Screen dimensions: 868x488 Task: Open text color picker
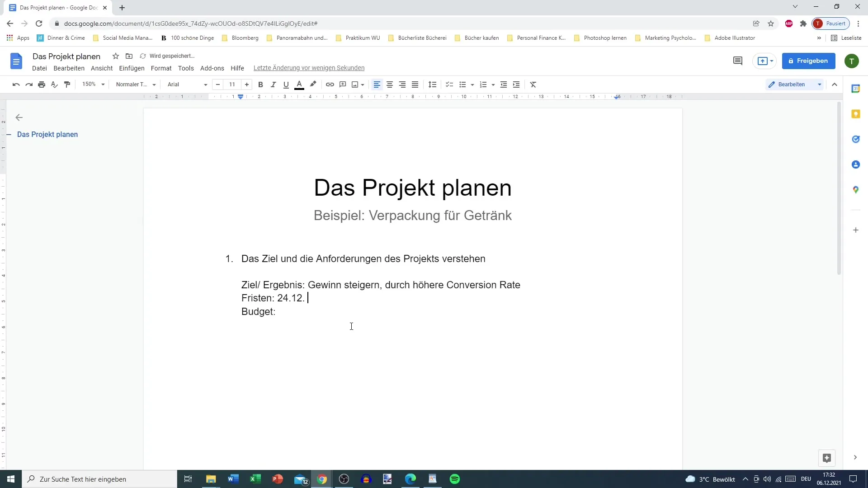(299, 84)
